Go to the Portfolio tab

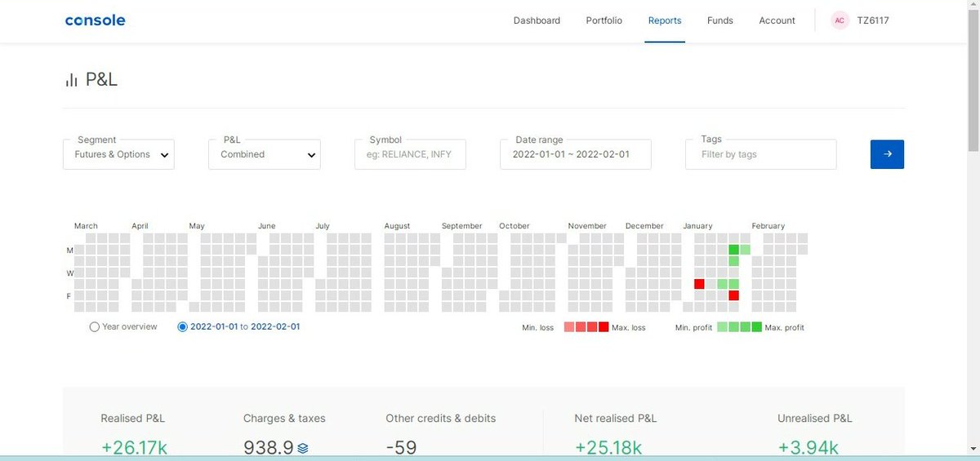[604, 20]
